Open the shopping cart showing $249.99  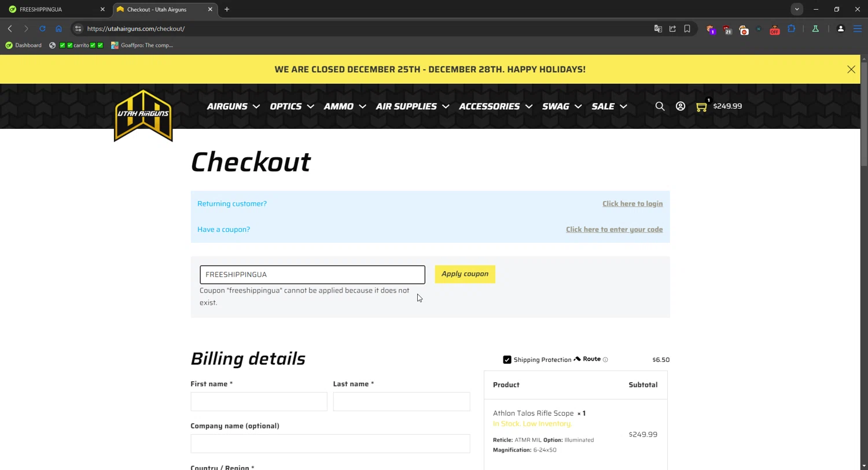click(719, 106)
